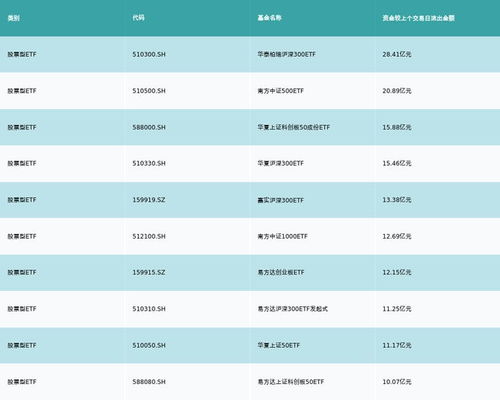Click the outflow value 20.89亿元

tap(397, 91)
